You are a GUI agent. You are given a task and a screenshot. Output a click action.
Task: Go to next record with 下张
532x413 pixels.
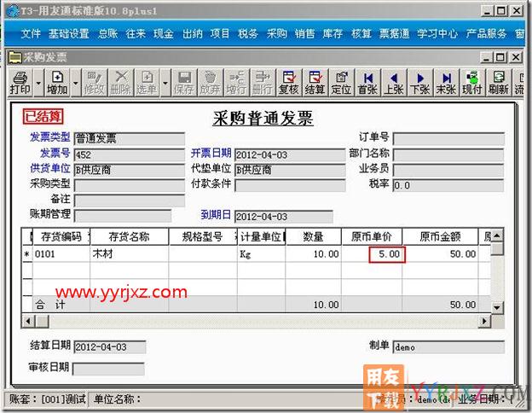(x=420, y=83)
